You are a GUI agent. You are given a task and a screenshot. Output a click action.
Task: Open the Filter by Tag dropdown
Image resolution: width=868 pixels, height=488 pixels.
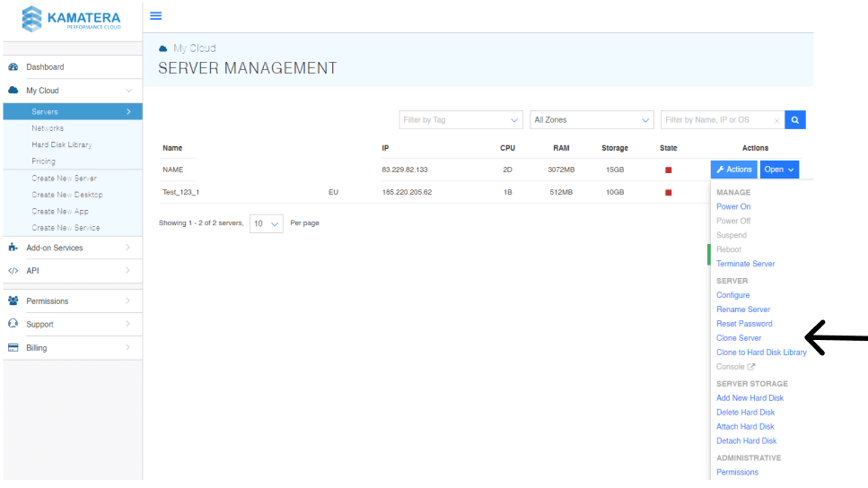tap(460, 120)
